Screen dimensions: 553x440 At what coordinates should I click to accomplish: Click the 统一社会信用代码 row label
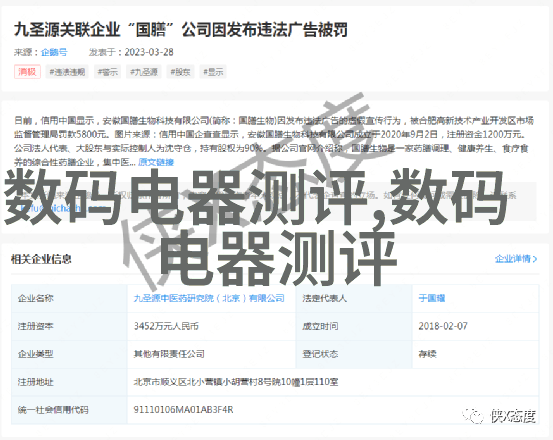(x=53, y=410)
